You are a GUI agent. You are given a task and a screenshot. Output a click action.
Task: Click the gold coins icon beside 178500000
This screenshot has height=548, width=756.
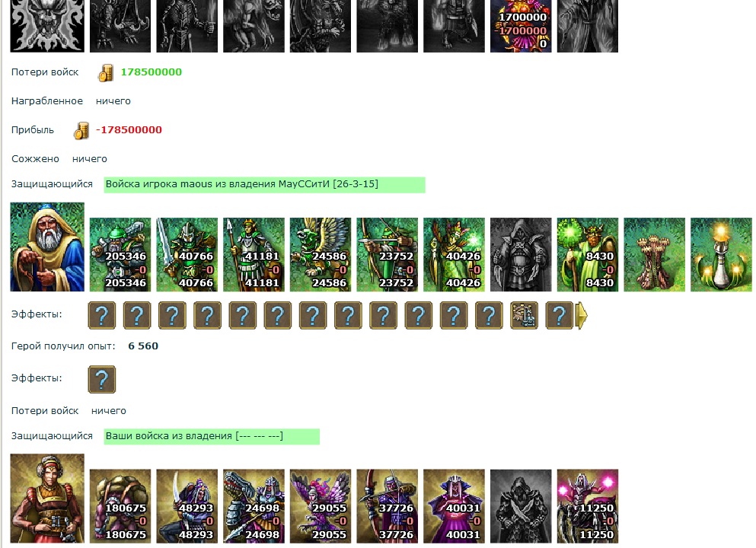(x=106, y=73)
